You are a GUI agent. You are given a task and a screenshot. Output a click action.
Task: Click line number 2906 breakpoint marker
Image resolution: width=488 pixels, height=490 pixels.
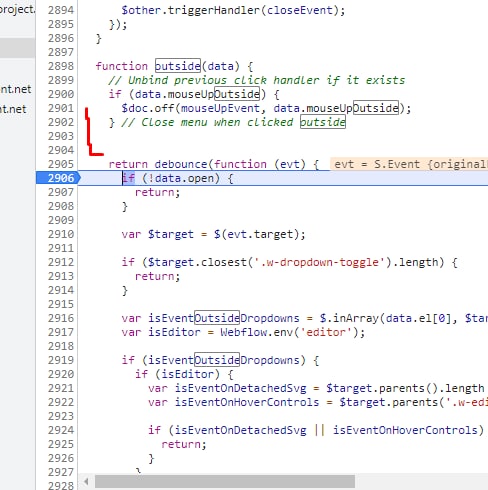pos(58,178)
